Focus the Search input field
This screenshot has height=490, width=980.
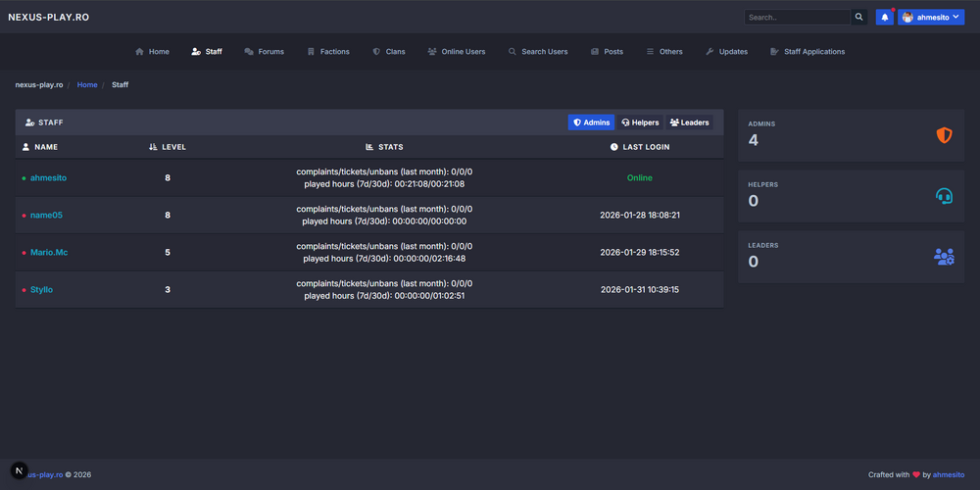click(x=798, y=18)
